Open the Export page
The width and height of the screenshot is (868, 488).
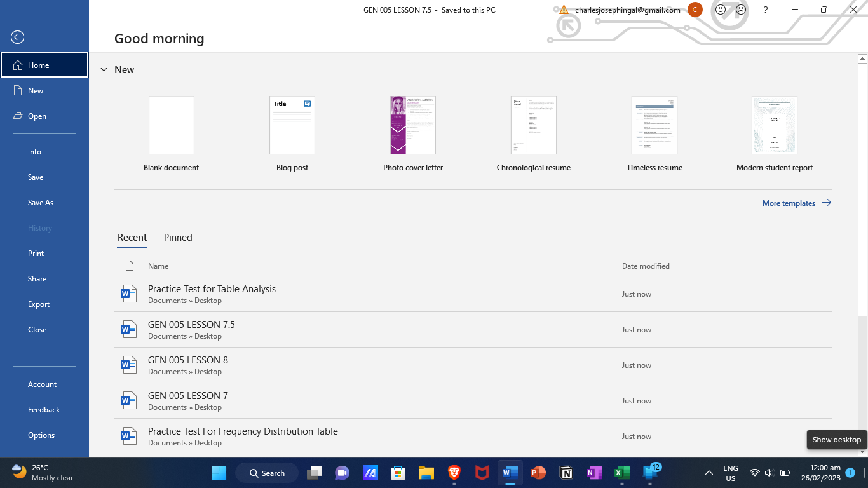click(x=44, y=304)
